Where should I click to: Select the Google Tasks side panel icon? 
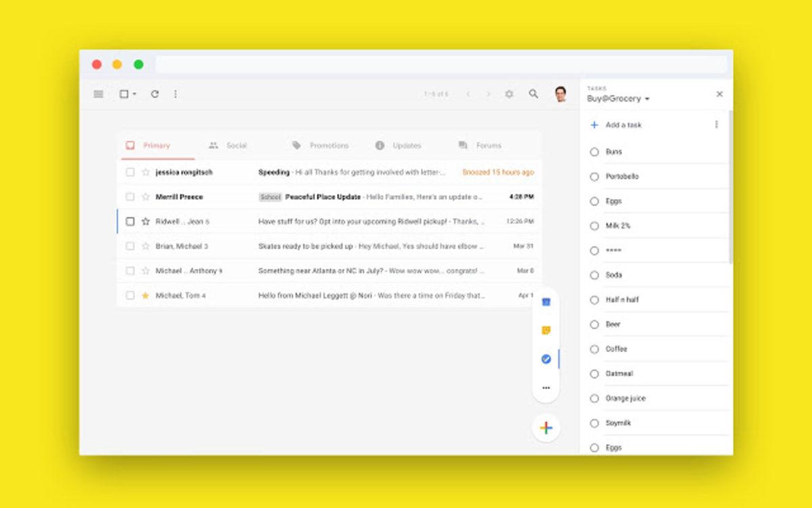(547, 359)
